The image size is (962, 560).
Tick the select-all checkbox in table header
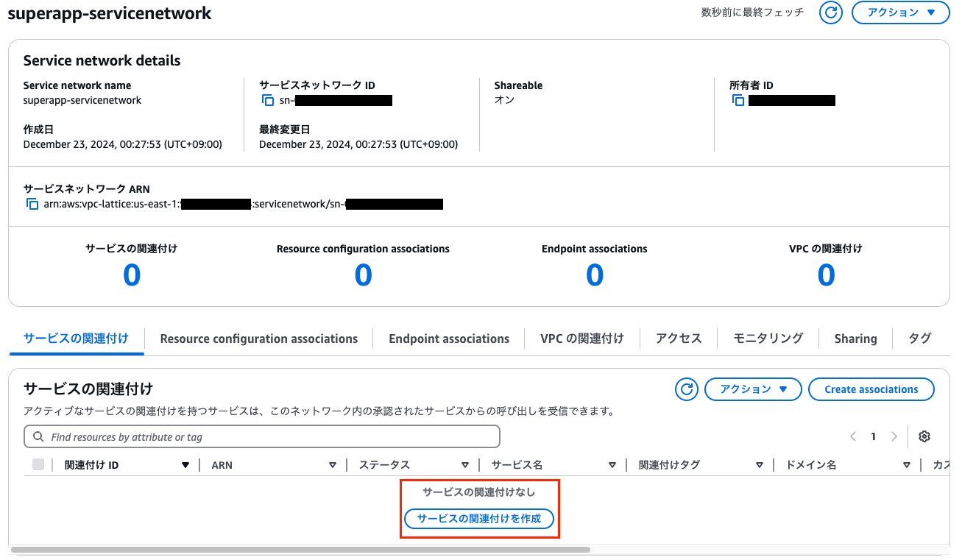point(38,464)
